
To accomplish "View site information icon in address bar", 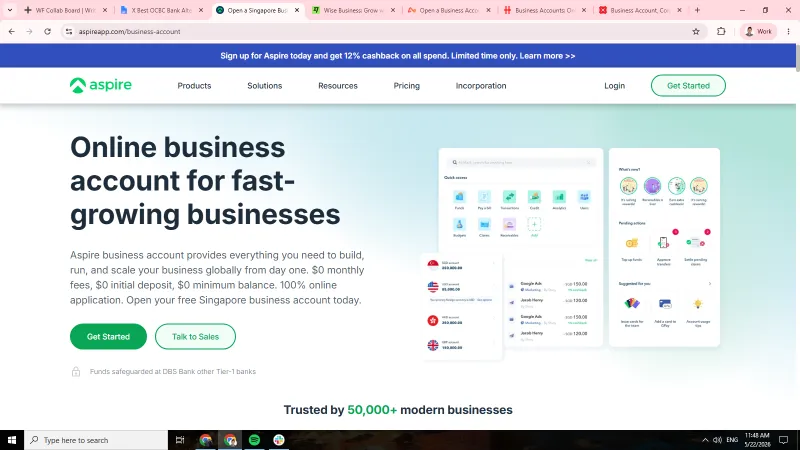I will pos(69,32).
